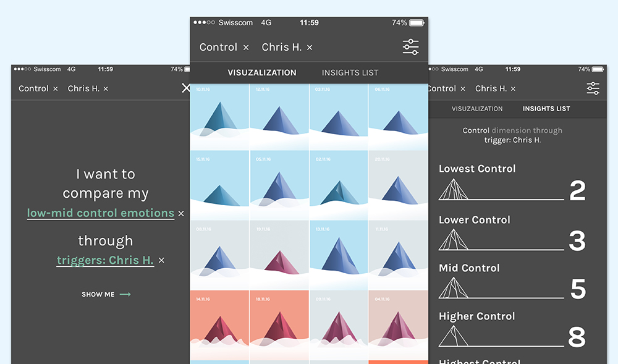Open the 11.11.16 mountain card
618x364 pixels.
(x=399, y=255)
